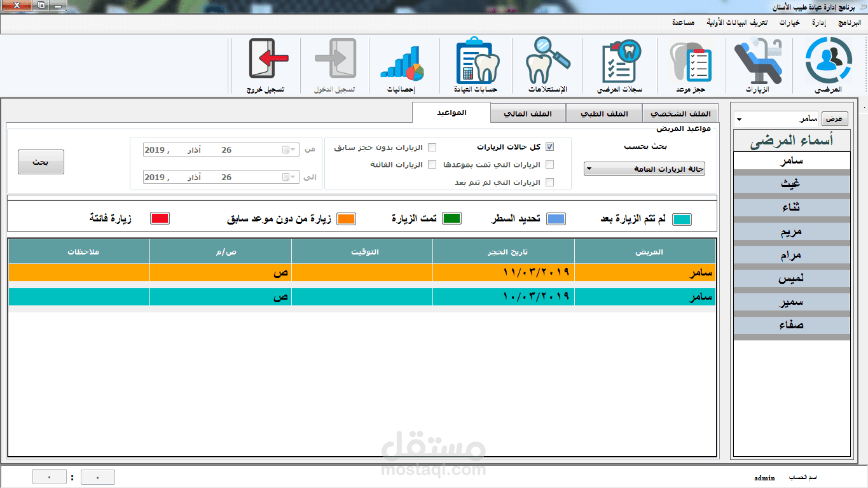Viewport: 868px width, 488px height.
Task: Click the teal لم تتم الزيارة بعد swatch
Action: (x=682, y=219)
